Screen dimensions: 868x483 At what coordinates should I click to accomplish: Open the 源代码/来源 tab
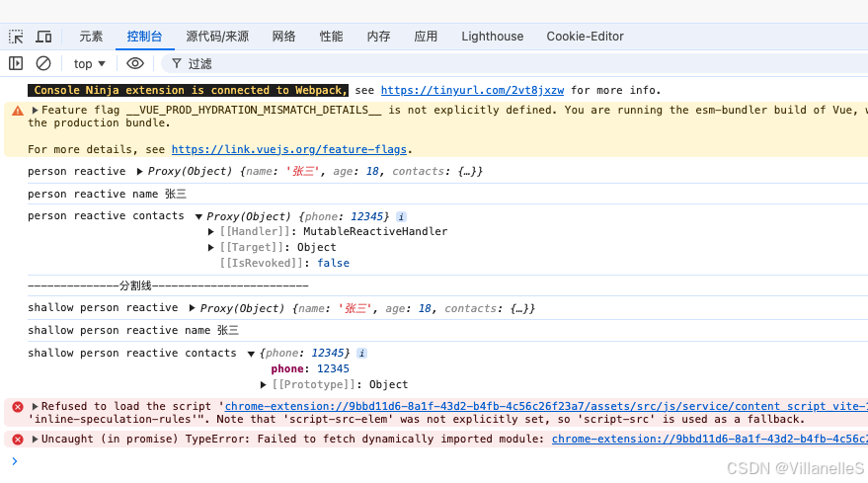tap(217, 37)
